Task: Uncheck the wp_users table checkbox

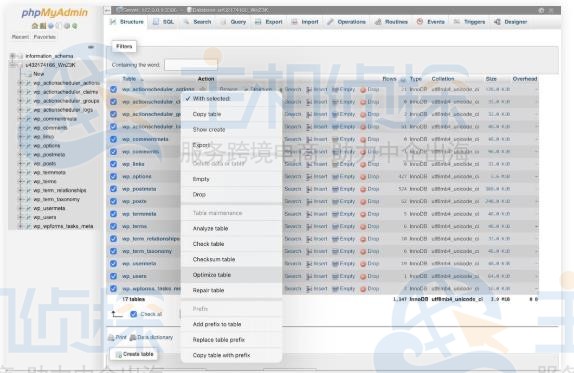Action: click(x=113, y=276)
